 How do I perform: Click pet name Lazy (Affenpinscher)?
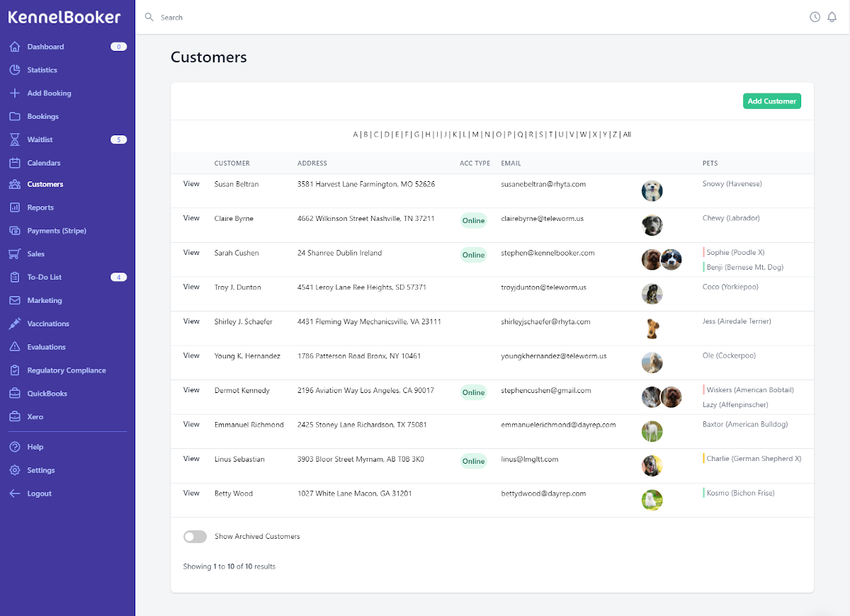(x=735, y=405)
